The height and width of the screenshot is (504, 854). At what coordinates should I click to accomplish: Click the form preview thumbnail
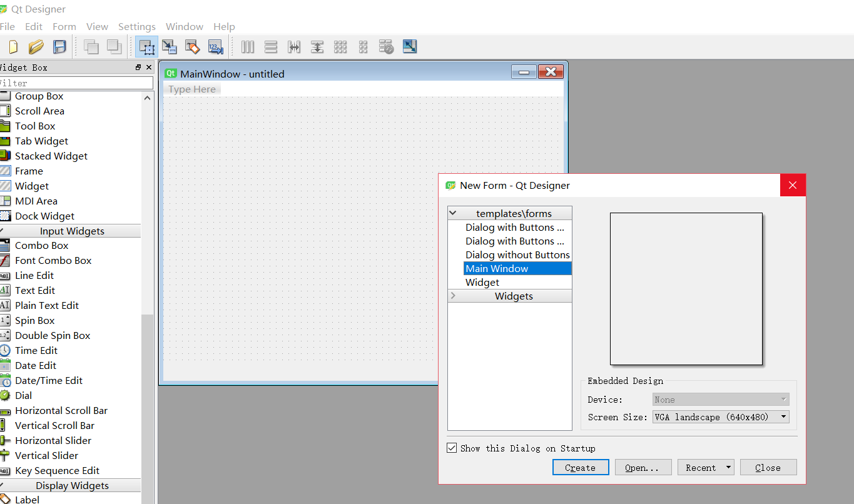[x=686, y=289]
